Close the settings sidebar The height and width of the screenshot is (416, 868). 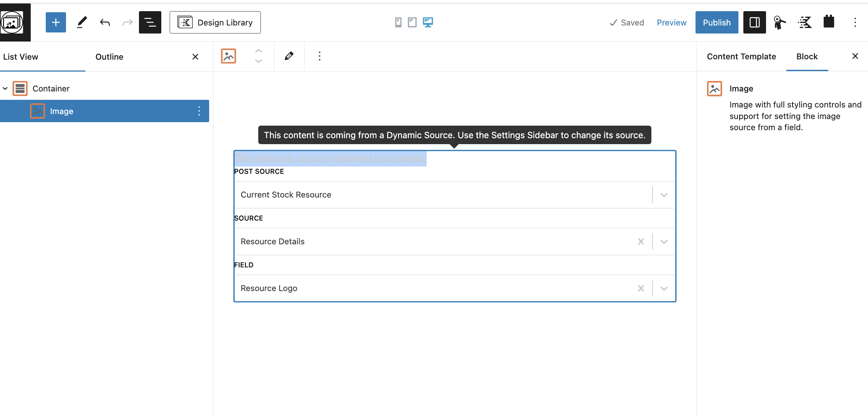pyautogui.click(x=855, y=56)
